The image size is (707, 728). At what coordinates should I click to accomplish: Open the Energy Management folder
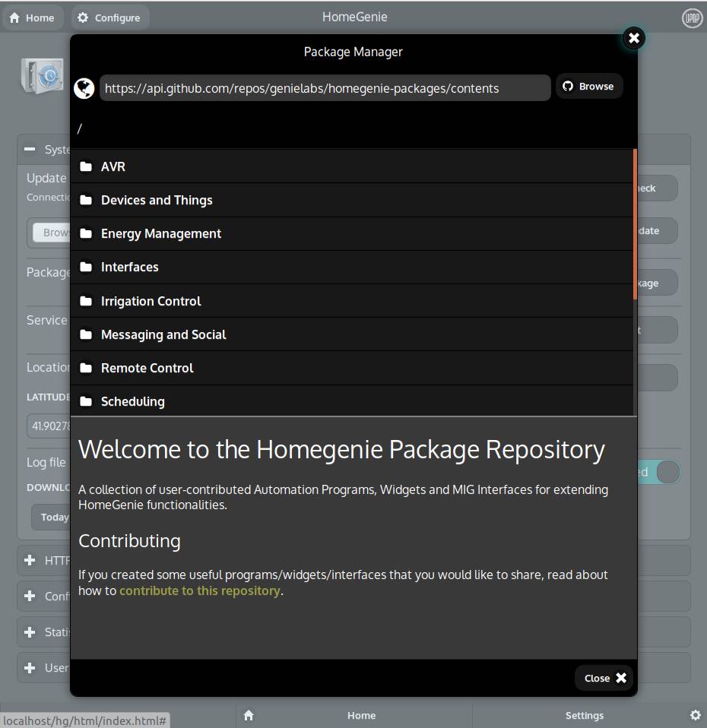point(352,233)
